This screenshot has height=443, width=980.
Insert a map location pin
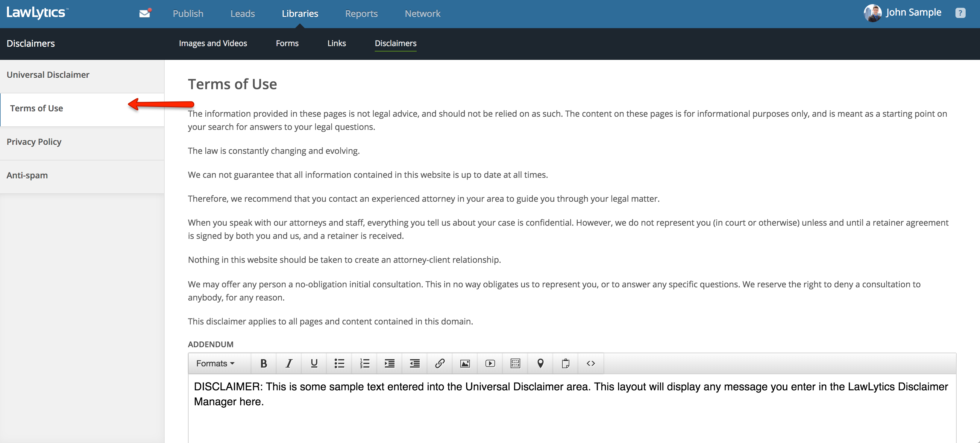[540, 363]
